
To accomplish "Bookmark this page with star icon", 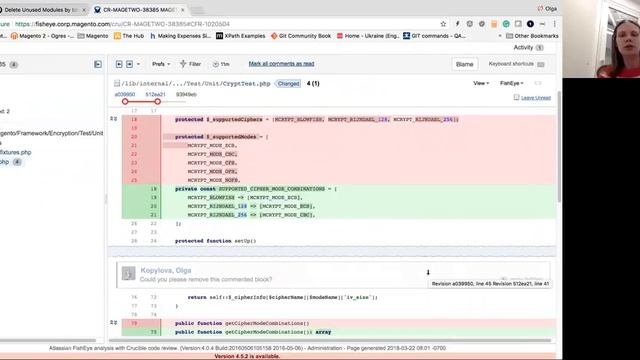I will [443, 24].
